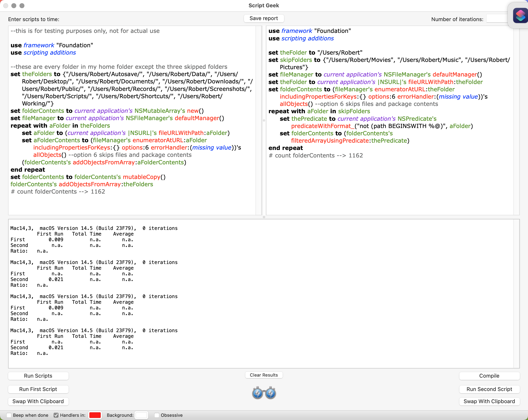This screenshot has width=528, height=420.
Task: Click the results pane scrollbar
Action: tap(516, 294)
